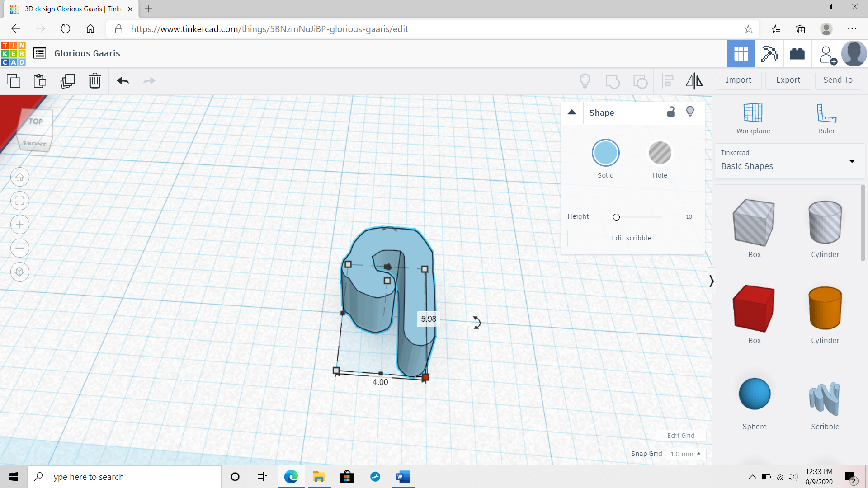The height and width of the screenshot is (488, 868).
Task: Set shape to Hole
Action: [x=660, y=153]
